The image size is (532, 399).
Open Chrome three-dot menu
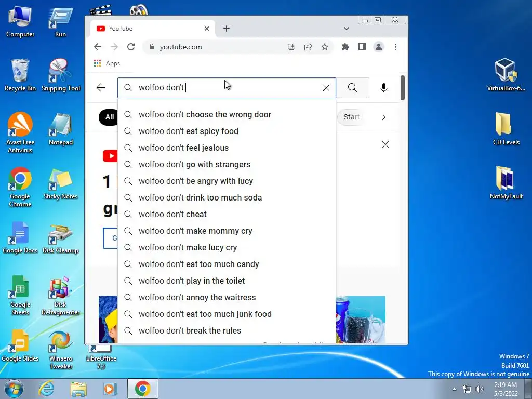(x=395, y=47)
